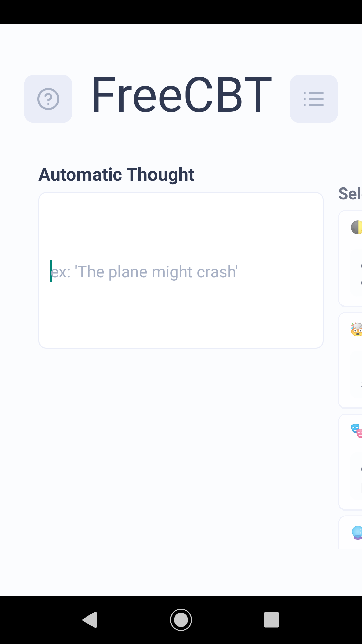Open Android recent apps square
The width and height of the screenshot is (362, 644).
coord(271,620)
